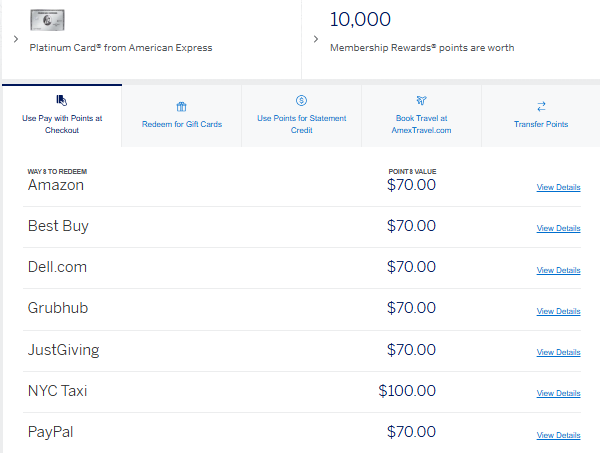Open Book Travel at AmexTravel.com tab
Viewport: 600px width, 453px height.
pyautogui.click(x=421, y=124)
